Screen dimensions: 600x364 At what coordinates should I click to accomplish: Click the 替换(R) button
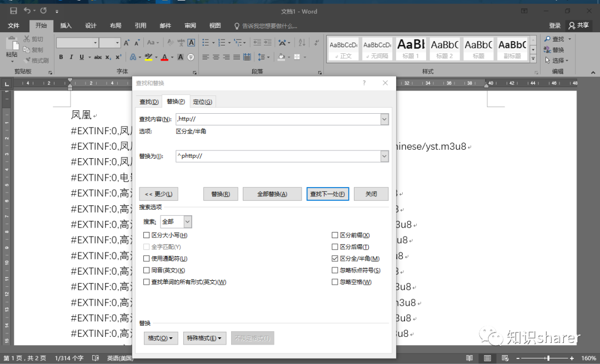point(221,194)
